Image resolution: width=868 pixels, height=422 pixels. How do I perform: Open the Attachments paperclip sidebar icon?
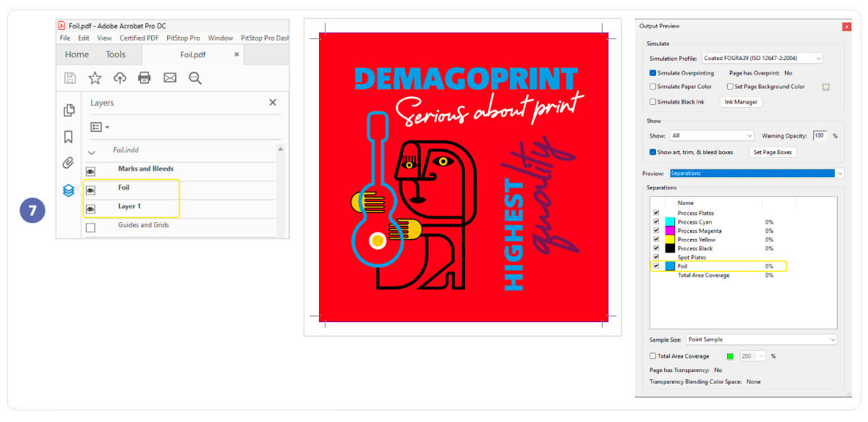(x=69, y=163)
